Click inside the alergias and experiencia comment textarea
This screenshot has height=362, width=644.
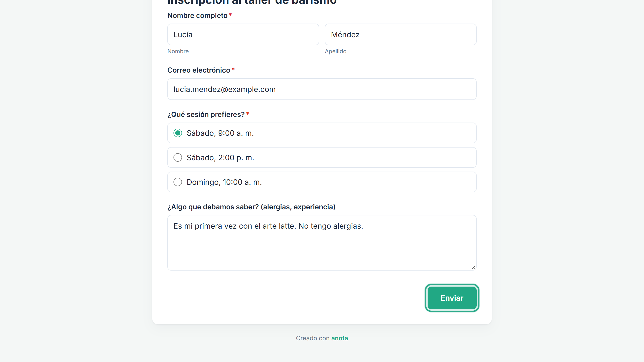point(322,243)
